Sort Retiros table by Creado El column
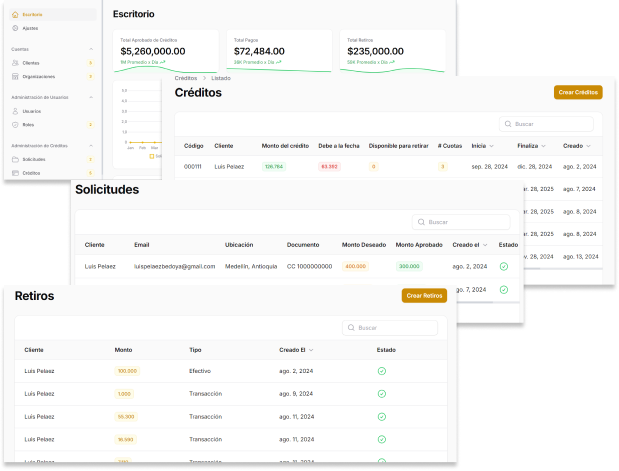Viewport: 619px width, 471px height. (311, 350)
